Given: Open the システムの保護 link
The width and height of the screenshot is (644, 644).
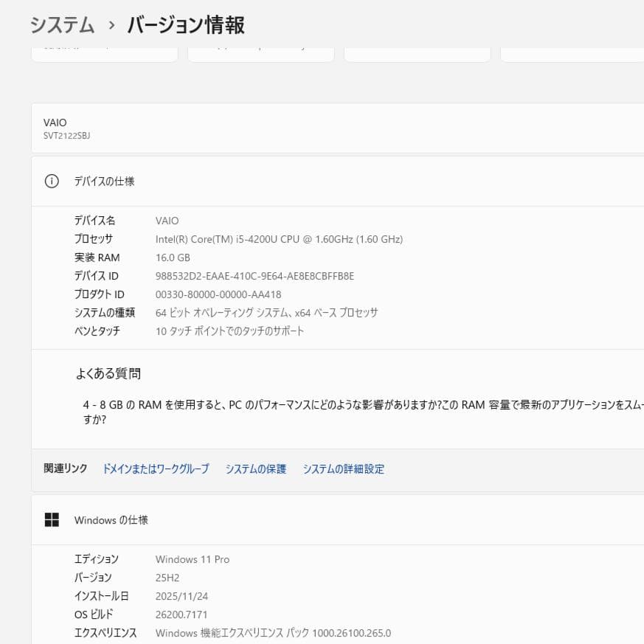Looking at the screenshot, I should (255, 468).
